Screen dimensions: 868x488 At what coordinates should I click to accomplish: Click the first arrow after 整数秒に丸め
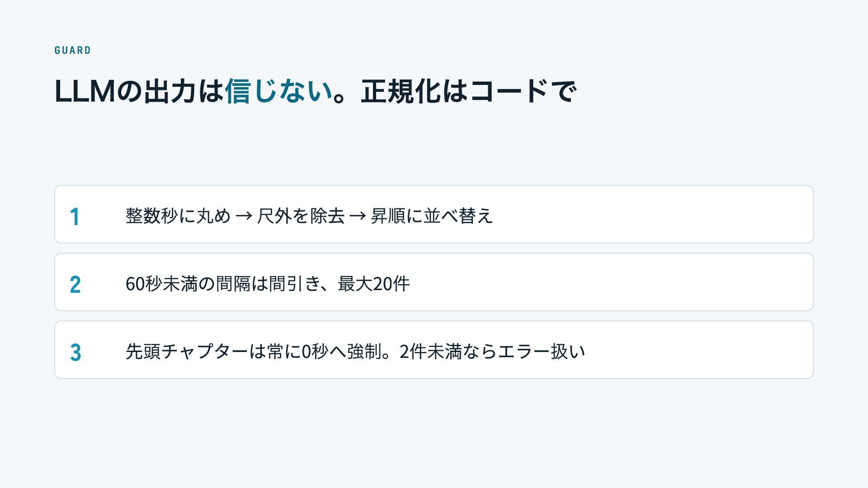pos(244,216)
